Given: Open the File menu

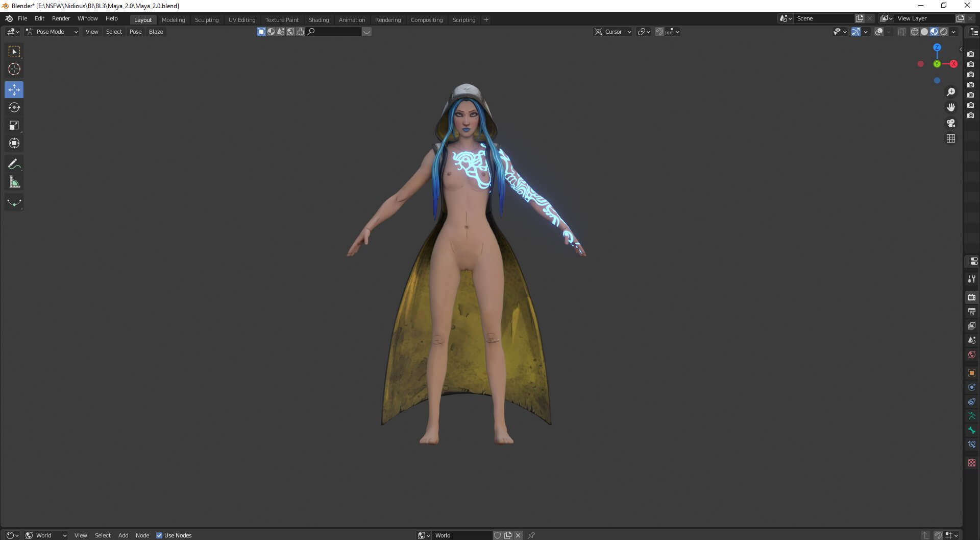Looking at the screenshot, I should [22, 18].
